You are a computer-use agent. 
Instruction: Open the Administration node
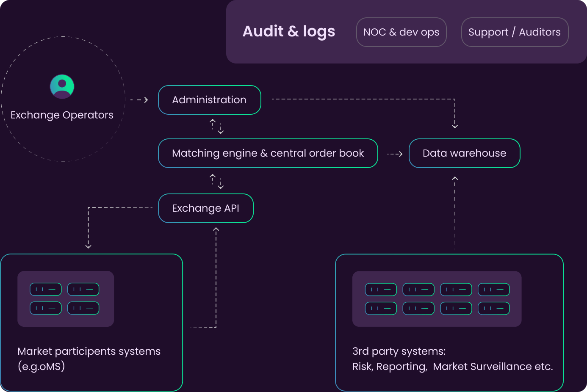click(209, 100)
